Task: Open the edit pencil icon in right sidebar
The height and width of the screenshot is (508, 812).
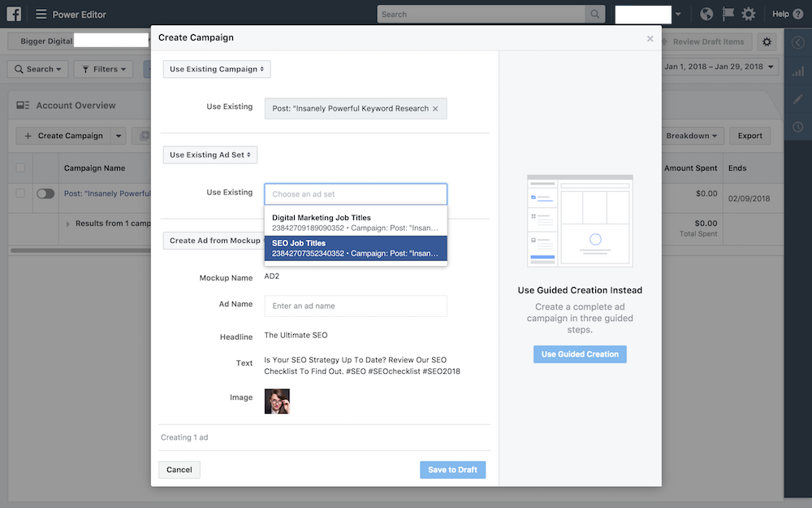Action: tap(798, 99)
